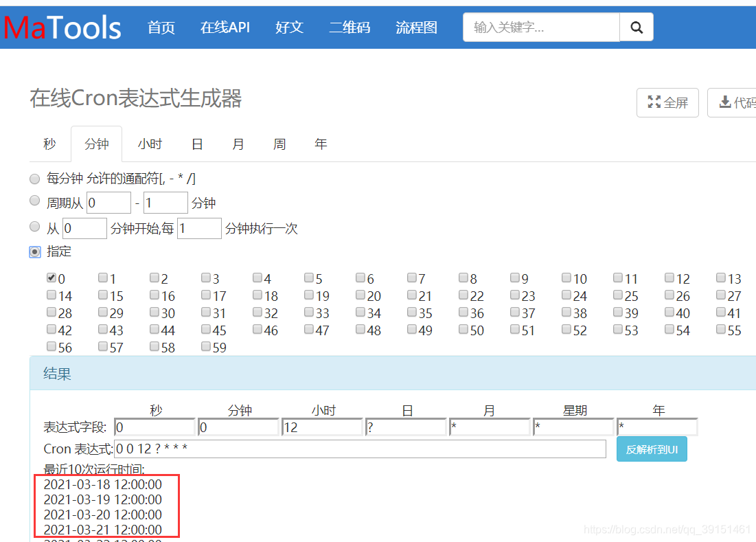The height and width of the screenshot is (542, 756).
Task: Check the minute 15 checkbox
Action: [103, 295]
